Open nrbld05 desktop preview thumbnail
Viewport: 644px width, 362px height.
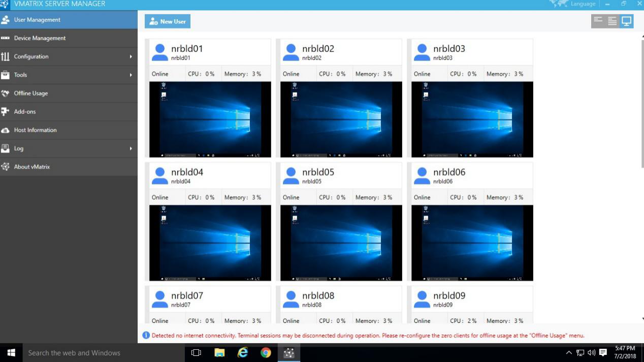click(341, 243)
